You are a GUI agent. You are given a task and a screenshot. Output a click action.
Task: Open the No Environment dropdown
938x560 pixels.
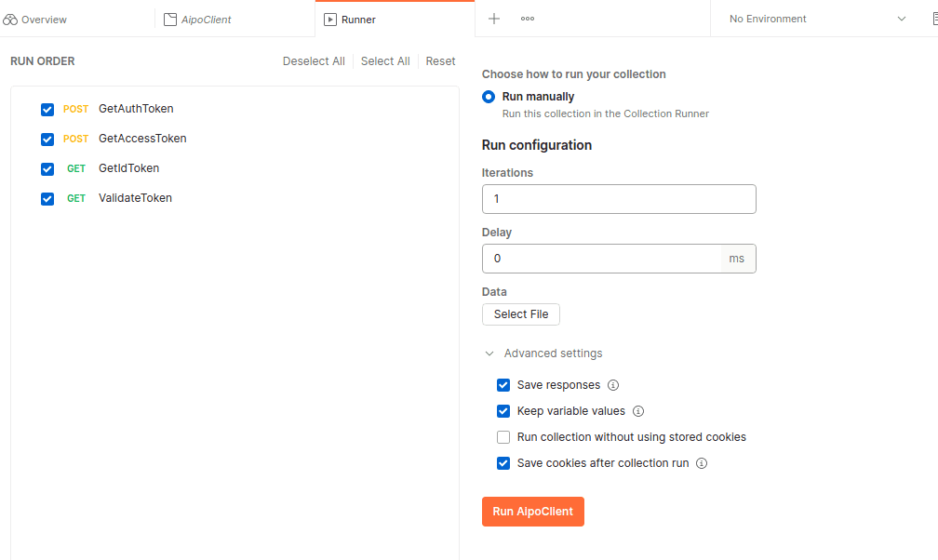click(x=816, y=19)
